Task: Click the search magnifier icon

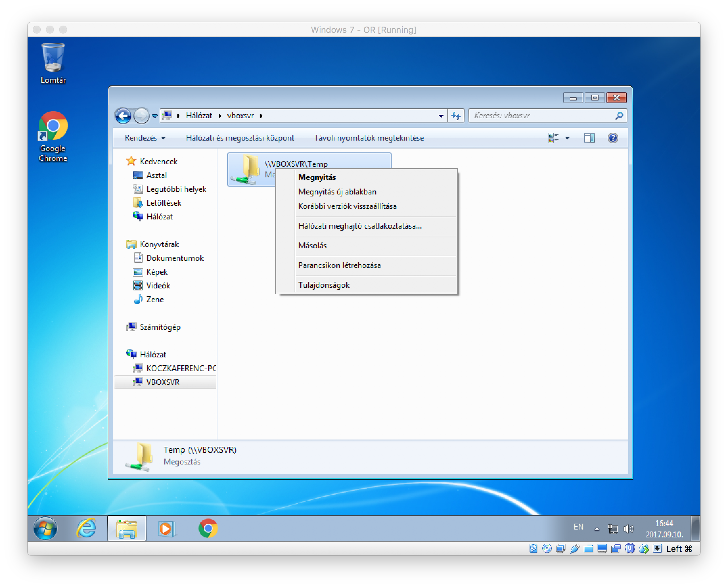Action: point(620,116)
